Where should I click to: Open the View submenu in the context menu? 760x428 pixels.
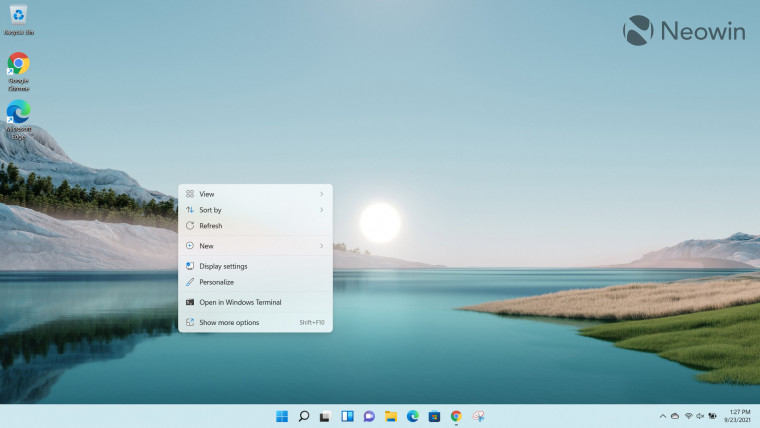[x=255, y=194]
